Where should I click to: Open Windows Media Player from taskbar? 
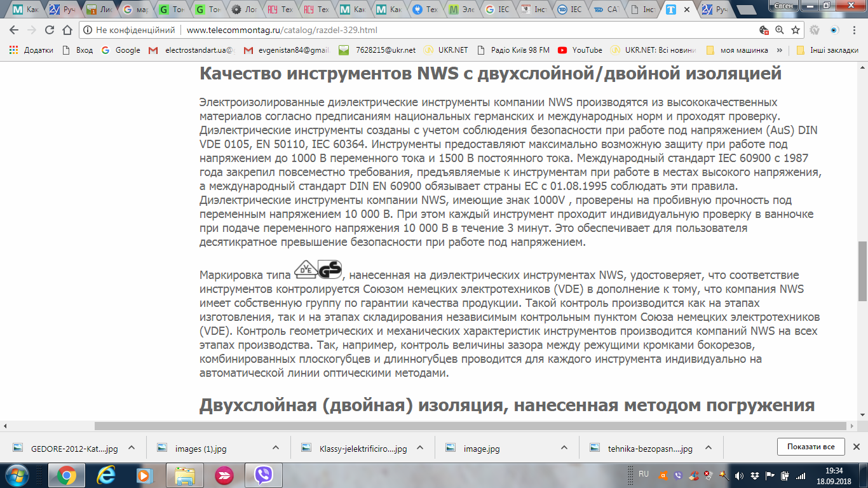(145, 475)
